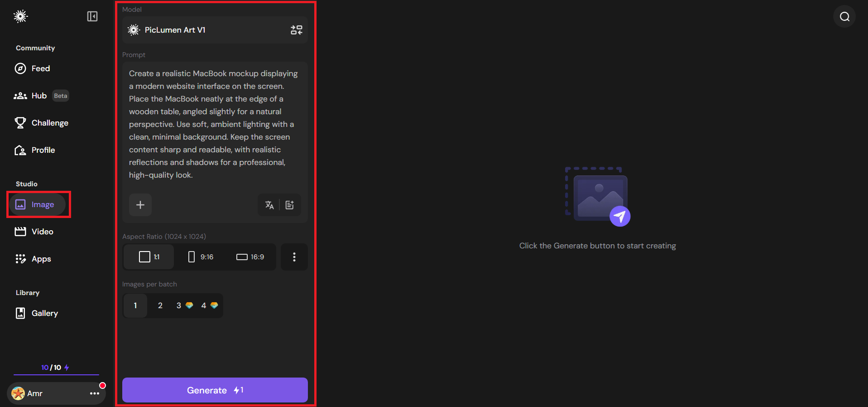Click the PicLumen starburst logo

[20, 16]
